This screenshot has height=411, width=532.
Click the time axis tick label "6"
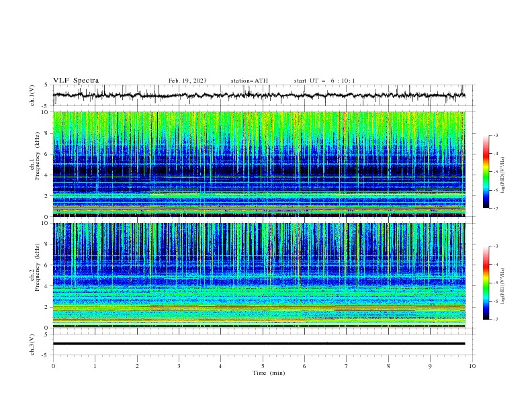[304, 366]
